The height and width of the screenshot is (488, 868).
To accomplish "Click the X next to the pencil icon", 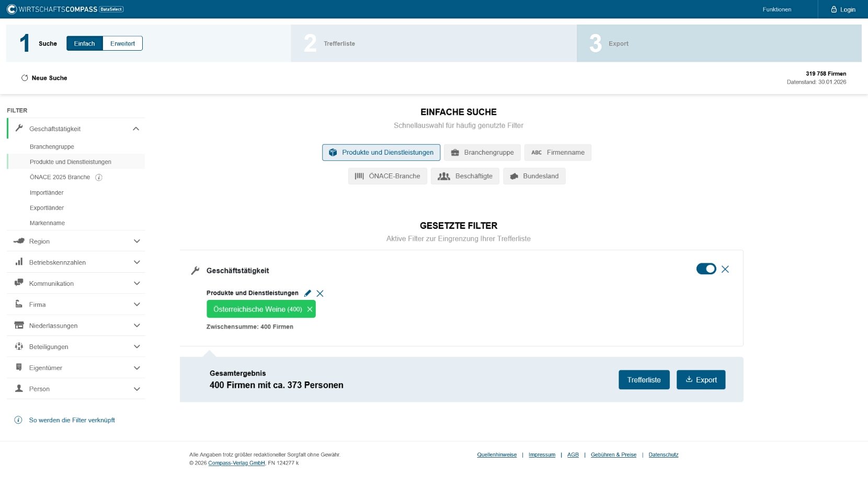I will [320, 294].
